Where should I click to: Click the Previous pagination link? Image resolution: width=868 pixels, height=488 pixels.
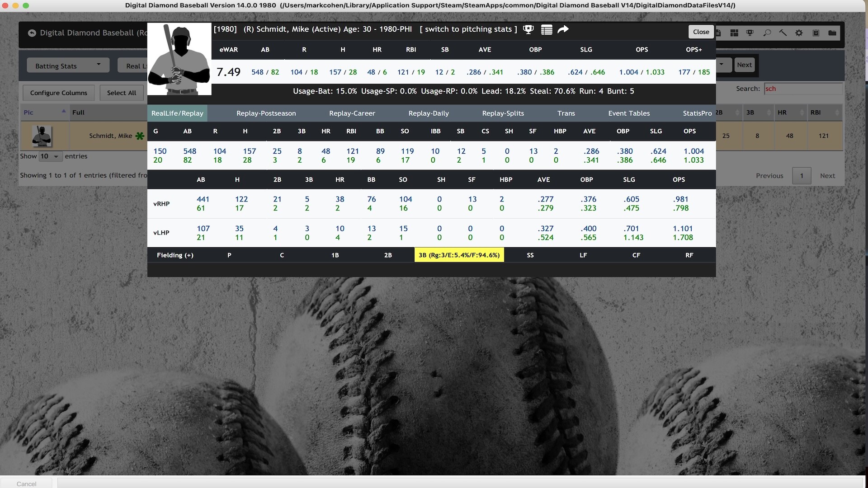pos(769,176)
